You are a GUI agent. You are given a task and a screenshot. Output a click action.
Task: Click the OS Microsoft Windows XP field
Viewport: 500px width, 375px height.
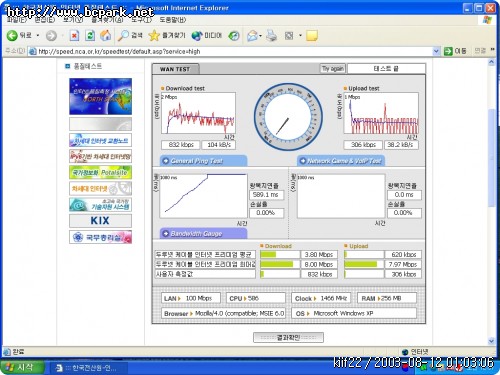[x=354, y=313]
